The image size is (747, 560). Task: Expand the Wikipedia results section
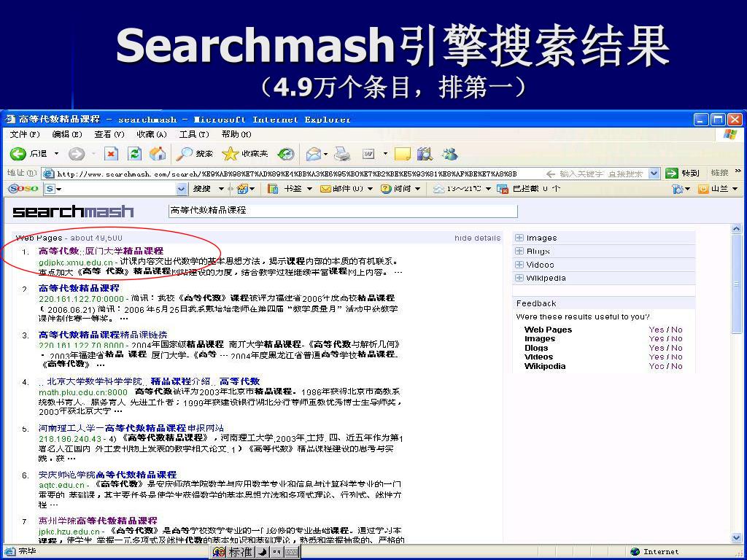coord(519,278)
